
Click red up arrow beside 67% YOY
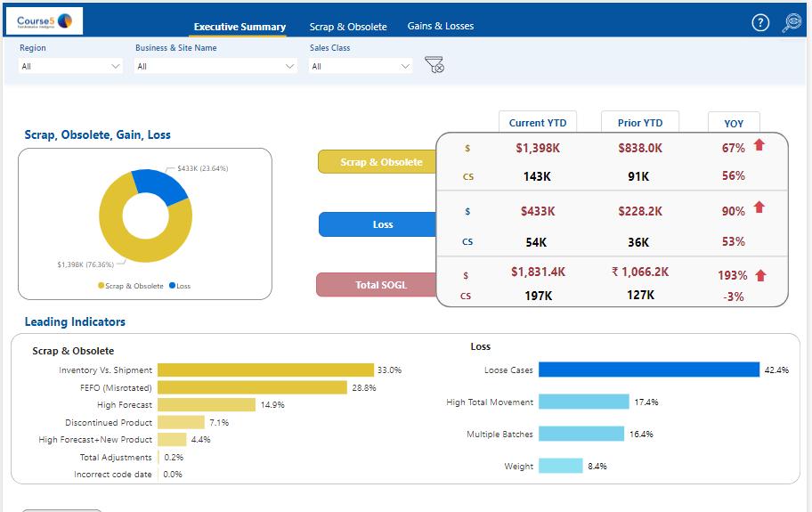759,145
